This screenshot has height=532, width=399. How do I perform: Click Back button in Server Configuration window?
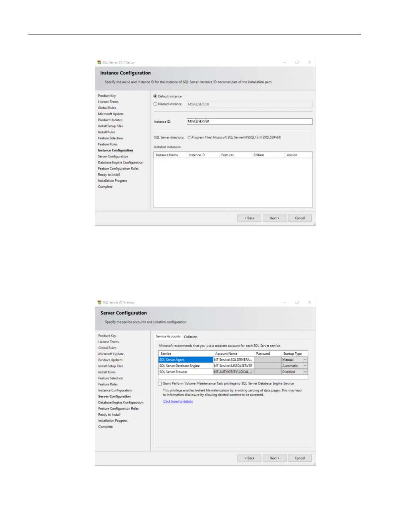click(x=249, y=458)
